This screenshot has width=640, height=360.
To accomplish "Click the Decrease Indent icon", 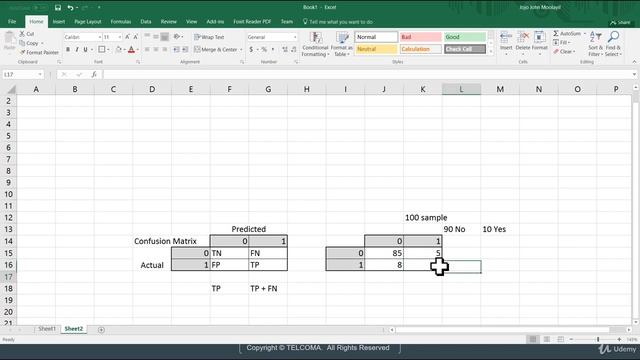I will [x=176, y=49].
